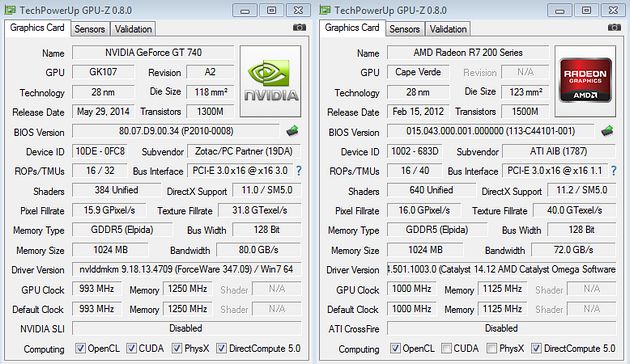
Task: Click the Die Size value 118 mm²
Action: tap(211, 92)
